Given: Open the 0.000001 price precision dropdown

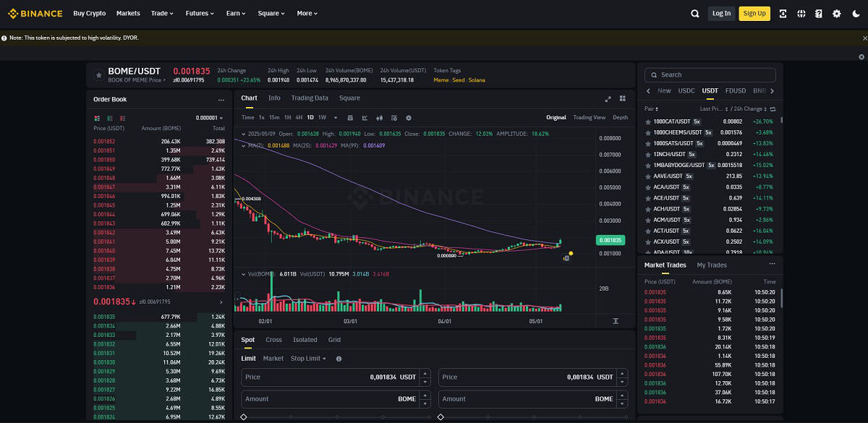Looking at the screenshot, I should coord(210,118).
